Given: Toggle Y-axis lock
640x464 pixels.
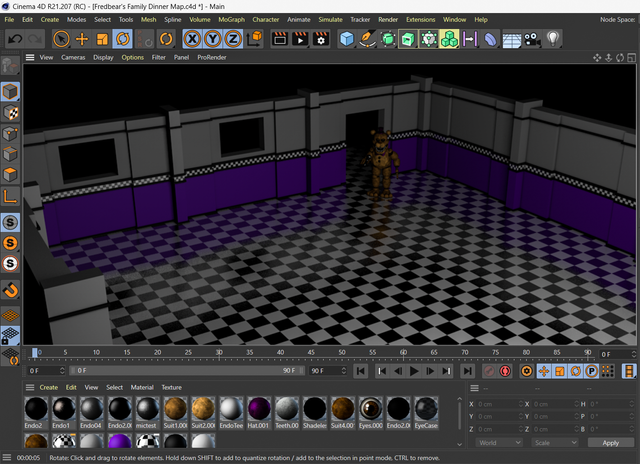Looking at the screenshot, I should pos(212,39).
